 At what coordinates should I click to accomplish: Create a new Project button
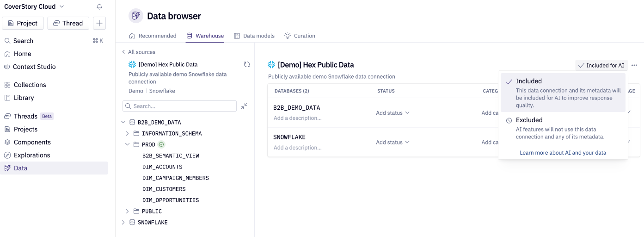click(23, 23)
